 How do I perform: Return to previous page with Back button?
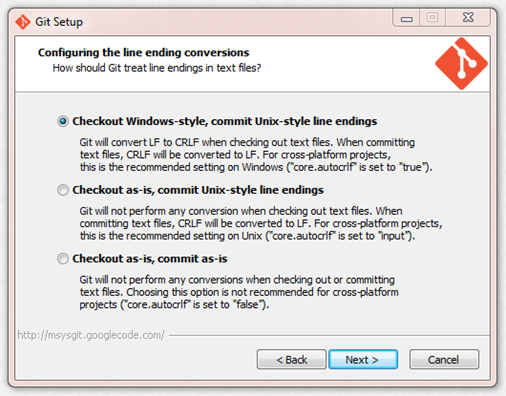pos(292,359)
